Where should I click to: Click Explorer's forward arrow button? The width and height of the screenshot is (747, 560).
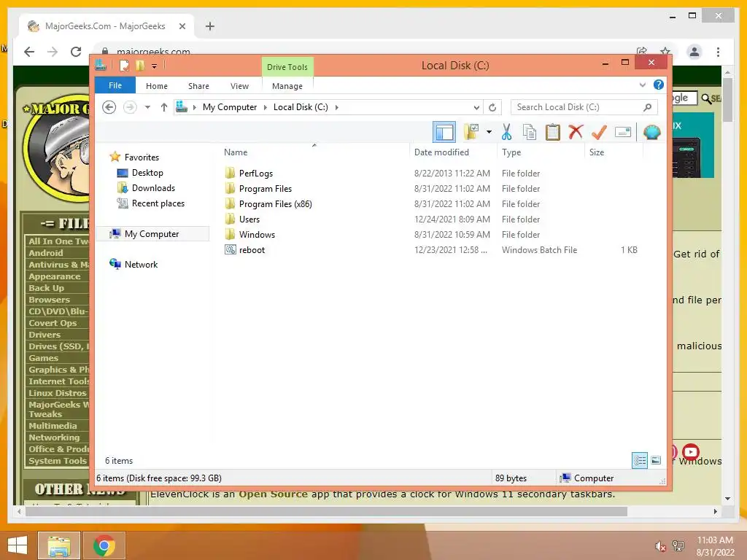pos(130,107)
